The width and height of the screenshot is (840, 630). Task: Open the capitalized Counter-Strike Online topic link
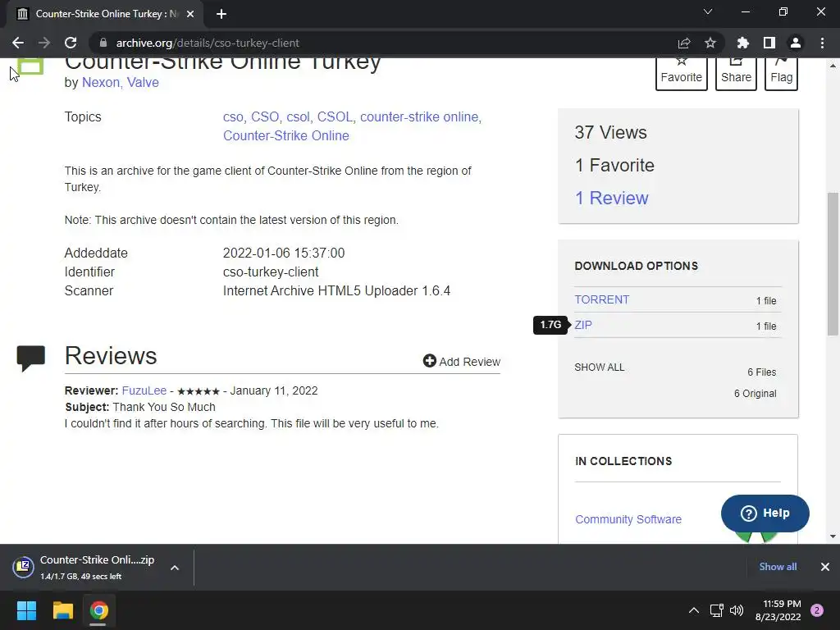pyautogui.click(x=286, y=136)
